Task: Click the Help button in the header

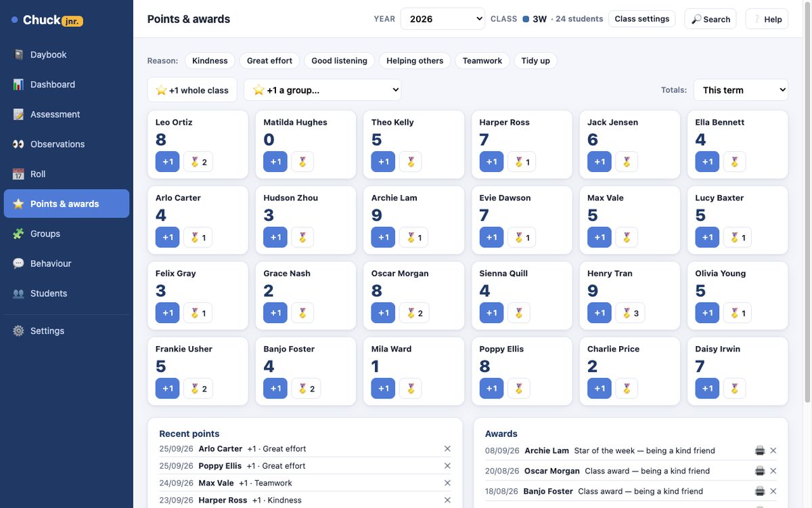Action: coord(767,19)
